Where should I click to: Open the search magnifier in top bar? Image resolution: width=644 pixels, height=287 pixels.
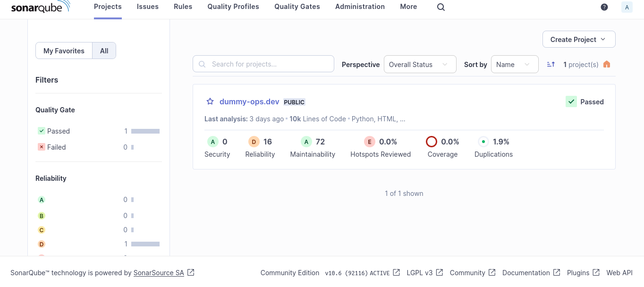[441, 7]
